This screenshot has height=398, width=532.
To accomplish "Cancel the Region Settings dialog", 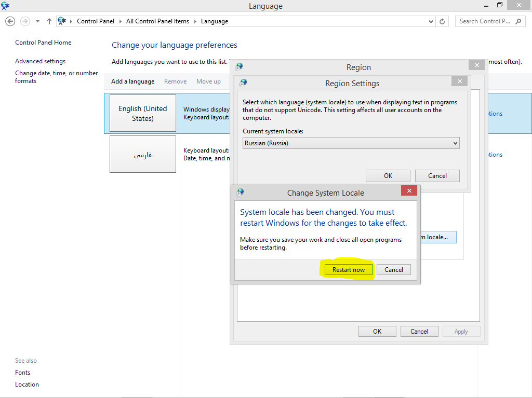I will coord(437,176).
